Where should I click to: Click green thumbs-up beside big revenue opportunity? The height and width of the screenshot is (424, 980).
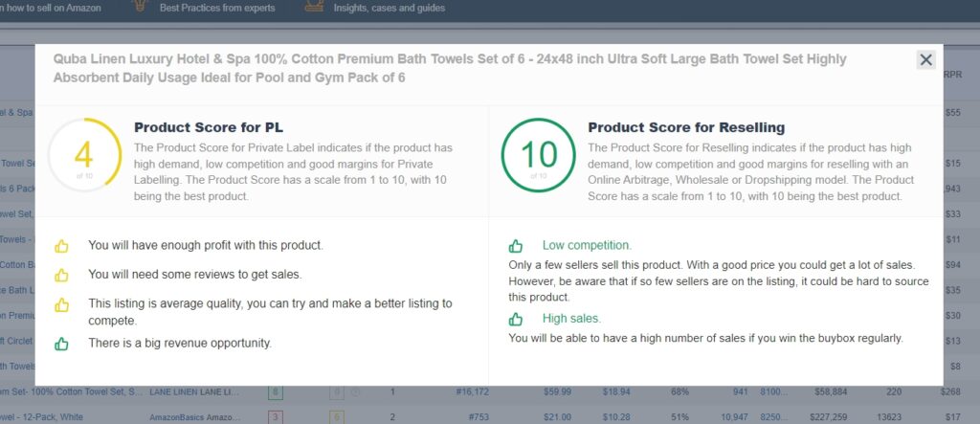point(62,343)
